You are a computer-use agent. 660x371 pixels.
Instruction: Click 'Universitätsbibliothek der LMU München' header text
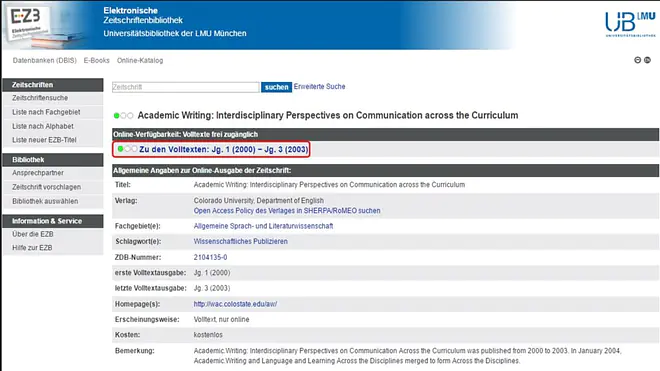tap(175, 33)
